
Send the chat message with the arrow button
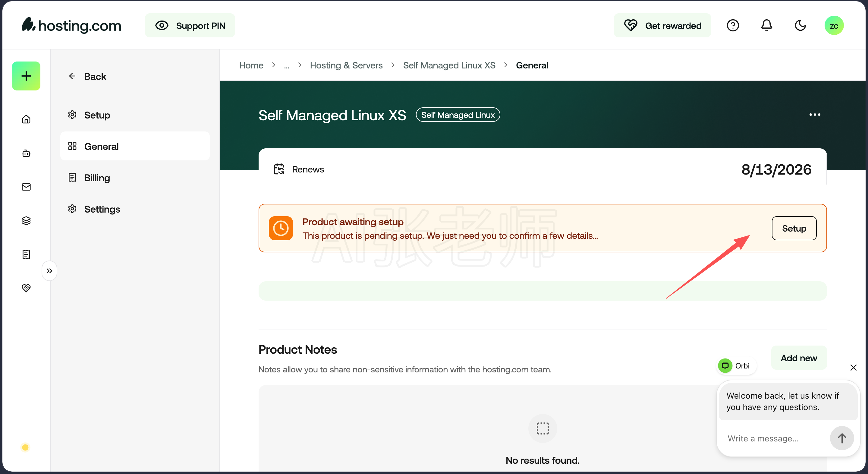842,438
